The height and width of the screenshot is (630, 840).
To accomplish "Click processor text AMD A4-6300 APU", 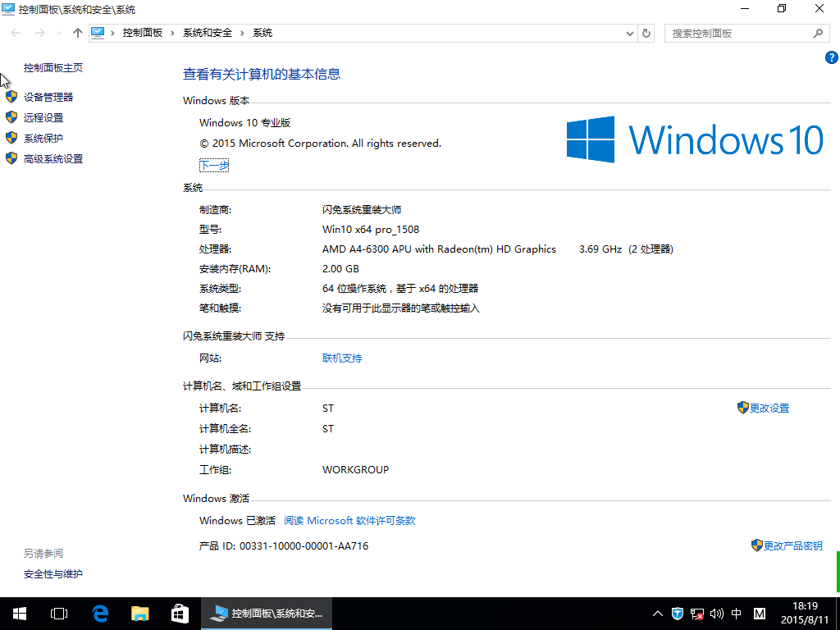I will [x=439, y=249].
